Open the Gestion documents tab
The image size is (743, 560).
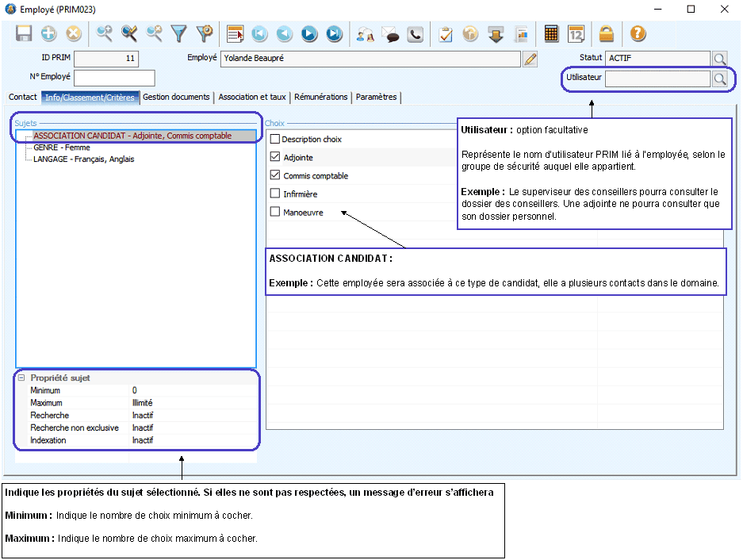(x=176, y=98)
